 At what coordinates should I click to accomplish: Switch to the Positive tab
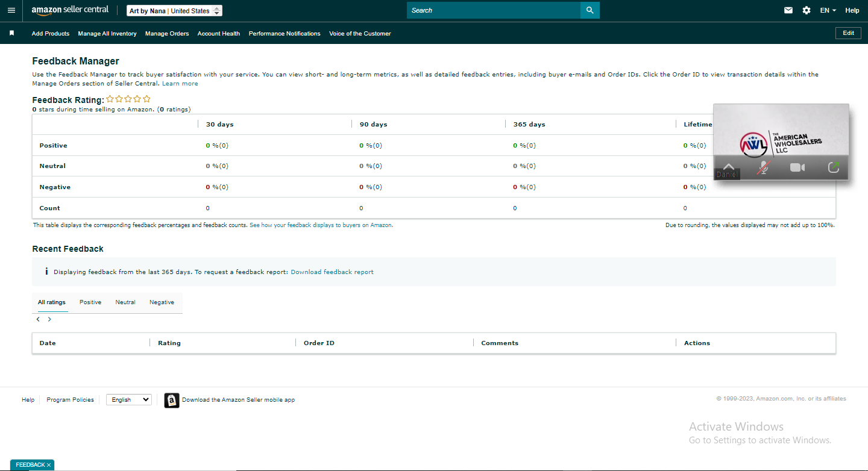pyautogui.click(x=90, y=302)
